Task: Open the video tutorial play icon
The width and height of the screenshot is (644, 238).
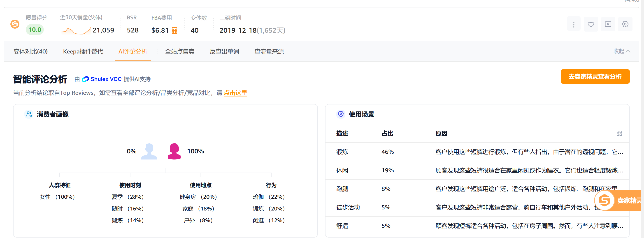Action: (608, 24)
